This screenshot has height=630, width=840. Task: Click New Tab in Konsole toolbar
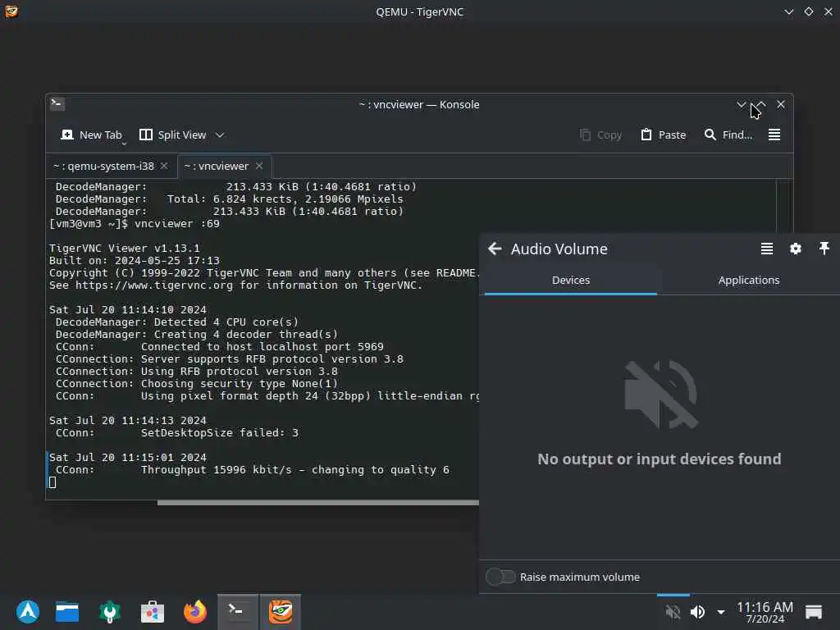click(91, 135)
